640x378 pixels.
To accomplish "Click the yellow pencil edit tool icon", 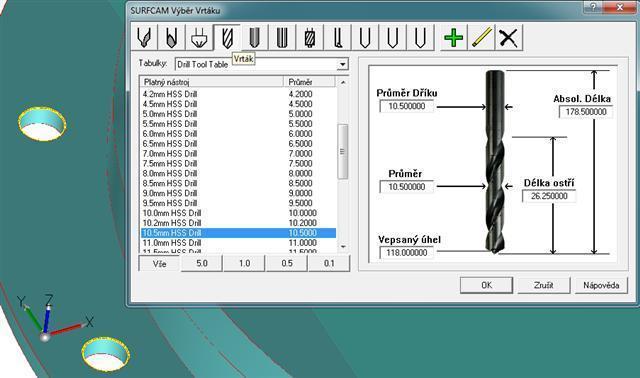I will click(x=481, y=38).
